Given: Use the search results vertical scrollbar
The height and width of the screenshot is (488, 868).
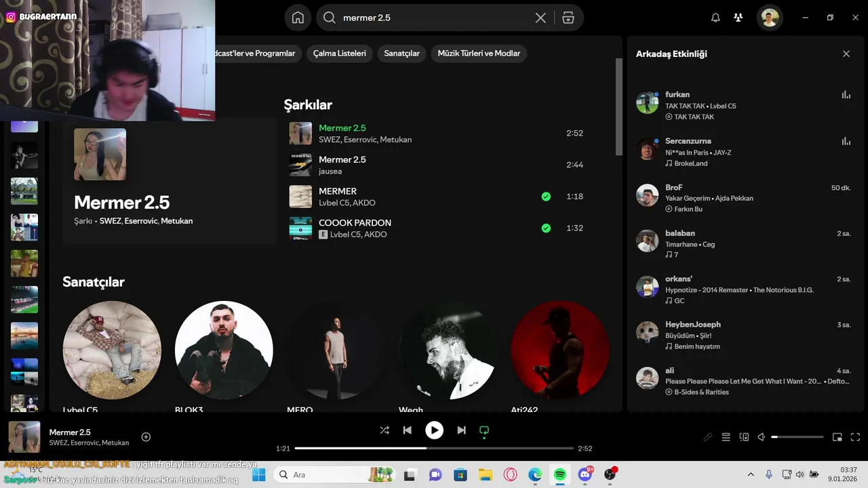Looking at the screenshot, I should click(618, 106).
